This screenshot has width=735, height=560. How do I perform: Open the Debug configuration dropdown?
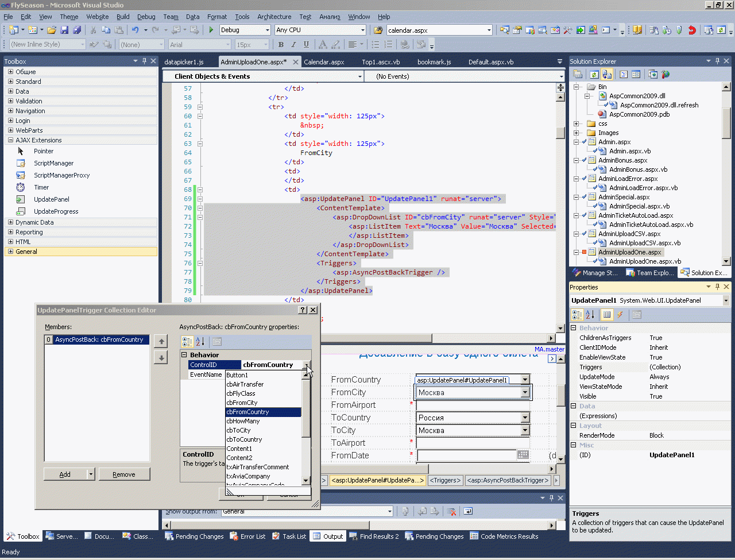click(x=267, y=30)
